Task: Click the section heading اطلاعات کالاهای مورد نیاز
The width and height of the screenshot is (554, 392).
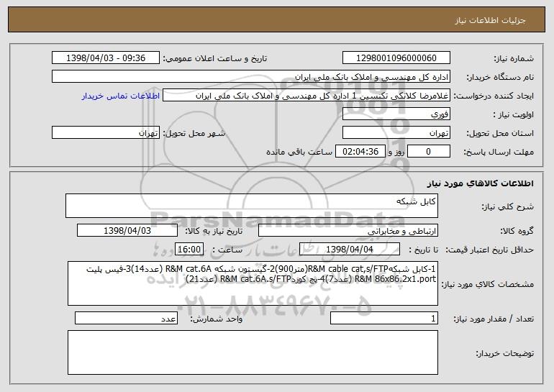Action: click(x=480, y=183)
